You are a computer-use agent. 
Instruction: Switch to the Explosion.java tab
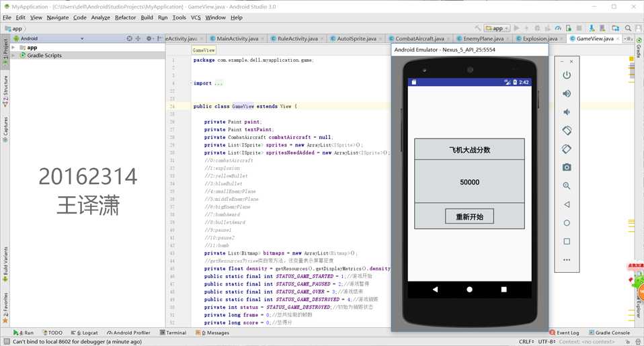(540, 38)
